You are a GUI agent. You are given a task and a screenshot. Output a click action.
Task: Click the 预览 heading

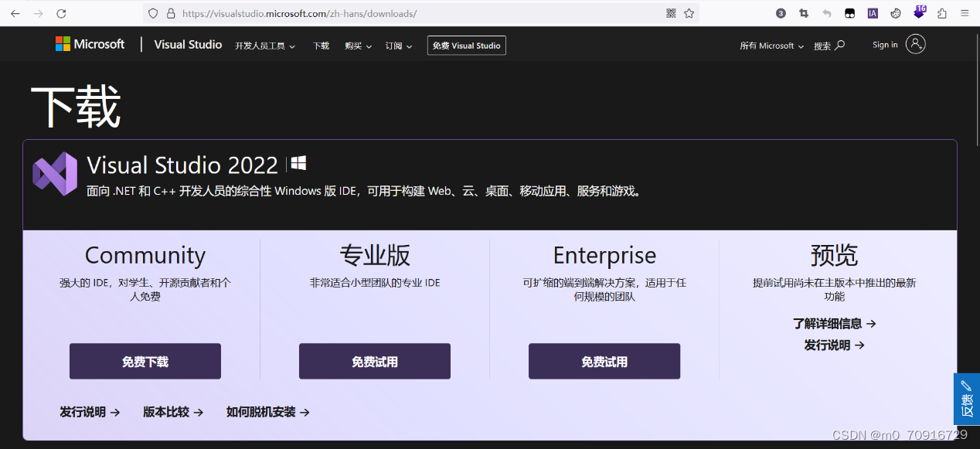click(835, 256)
